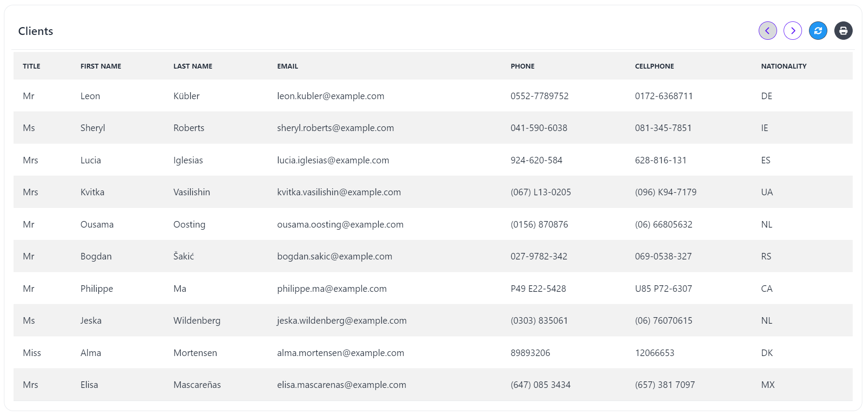Select the Lucia Iglesias row last name
This screenshot has width=868, height=415.
point(188,160)
